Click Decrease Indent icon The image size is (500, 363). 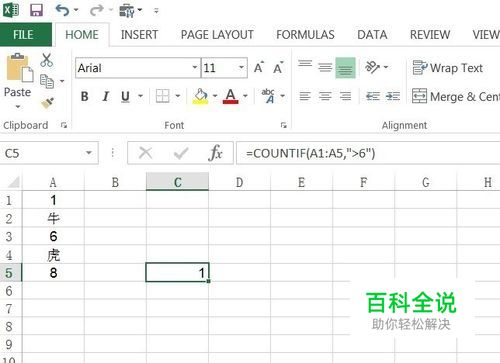[372, 96]
